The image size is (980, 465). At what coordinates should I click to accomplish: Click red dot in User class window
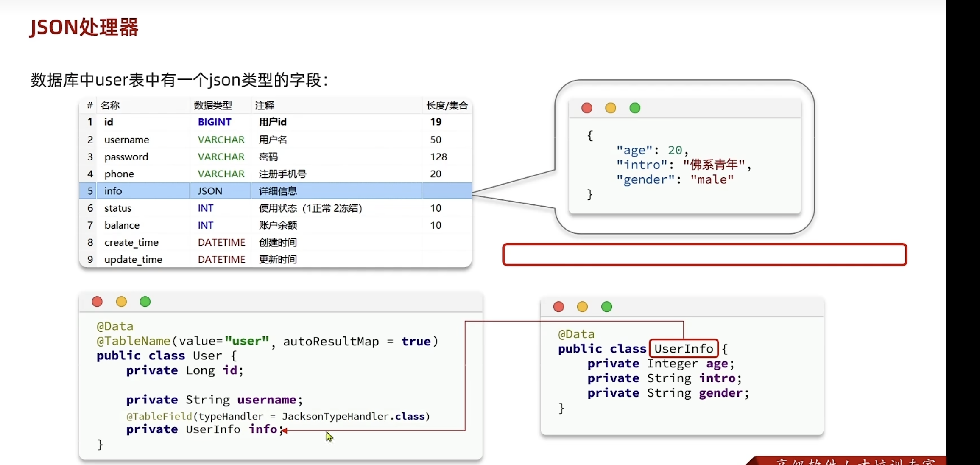pyautogui.click(x=97, y=302)
